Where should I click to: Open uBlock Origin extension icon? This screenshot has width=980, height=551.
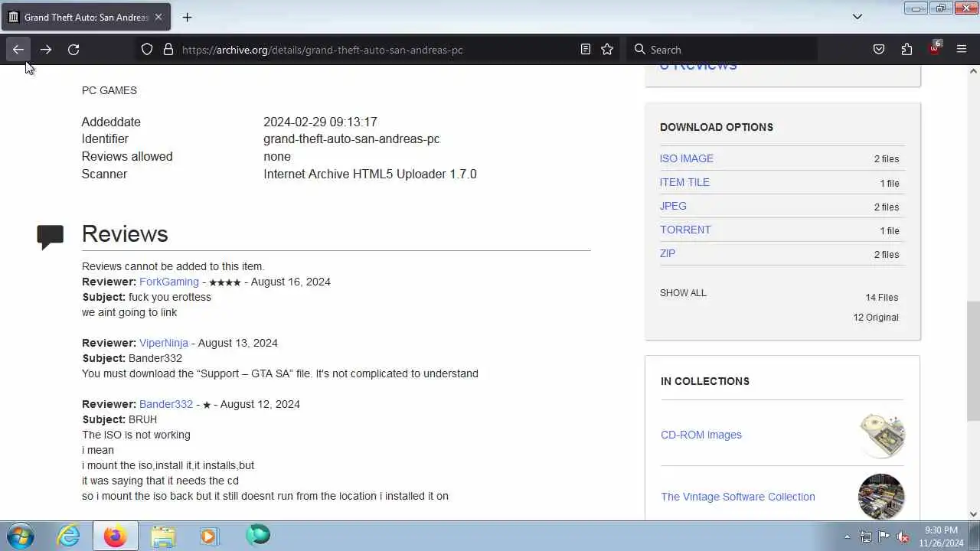pos(934,50)
